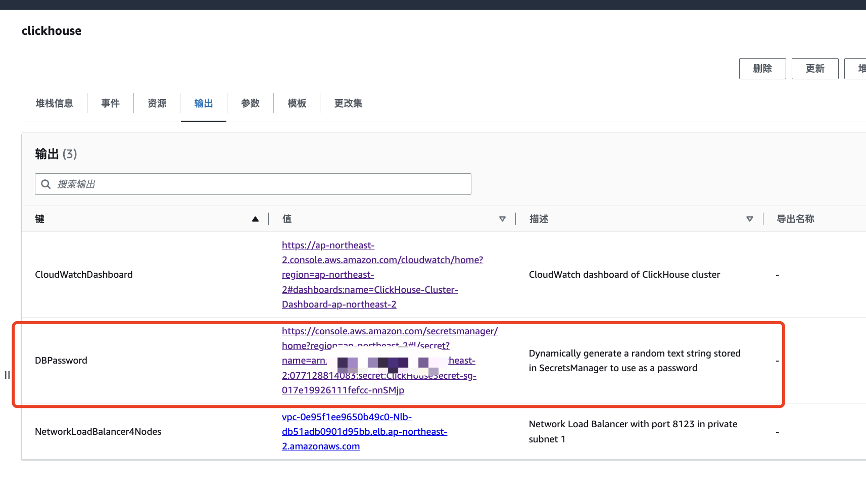
Task: Click the 键 column header
Action: pyautogui.click(x=40, y=219)
